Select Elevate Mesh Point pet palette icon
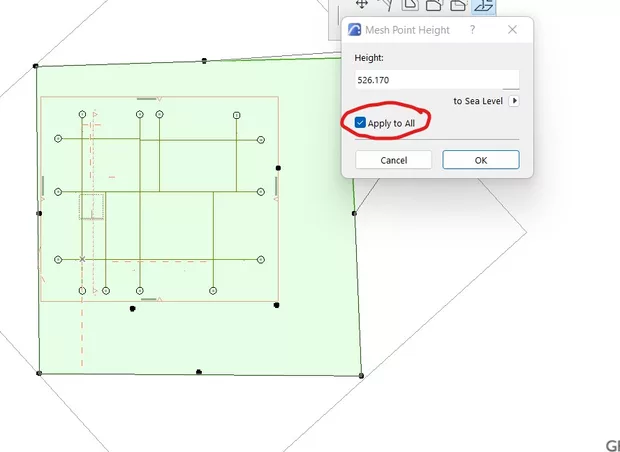The width and height of the screenshot is (620, 452). click(x=484, y=6)
